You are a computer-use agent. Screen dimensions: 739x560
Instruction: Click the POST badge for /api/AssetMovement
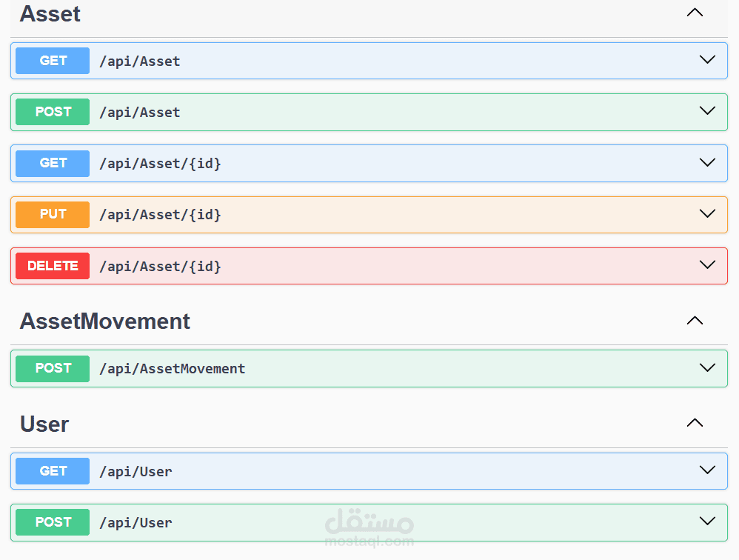click(x=53, y=368)
